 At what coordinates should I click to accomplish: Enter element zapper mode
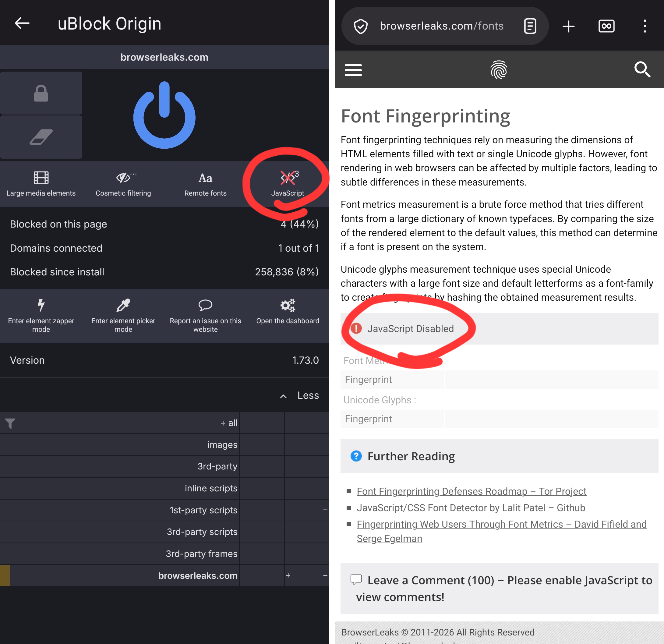41,316
